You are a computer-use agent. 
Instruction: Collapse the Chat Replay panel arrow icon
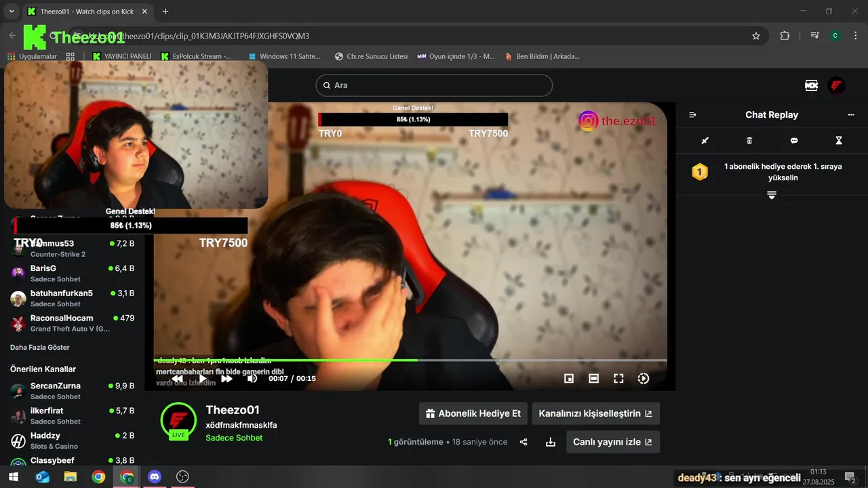[x=692, y=115]
